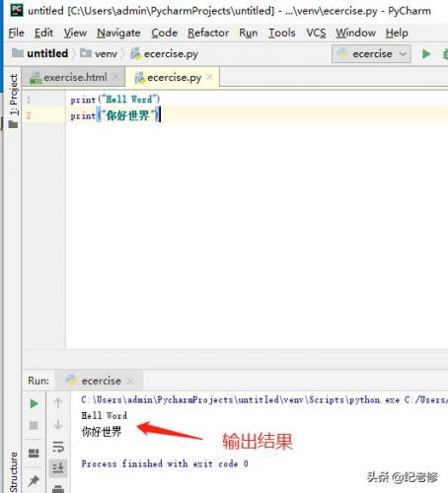Expand the Structure side panel
Screen dimensions: 448x493
point(14,472)
